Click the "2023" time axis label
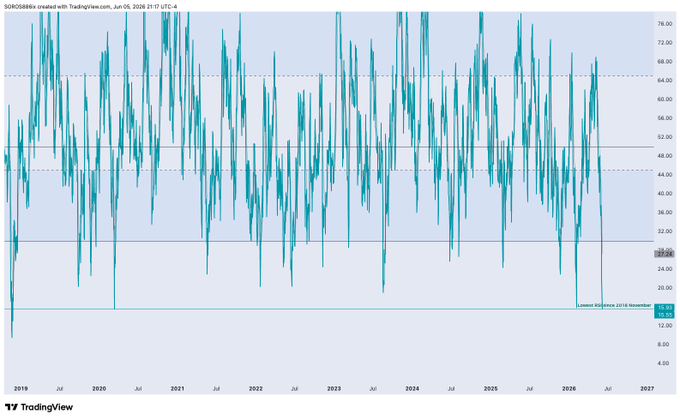The width and height of the screenshot is (680, 420). coord(334,389)
